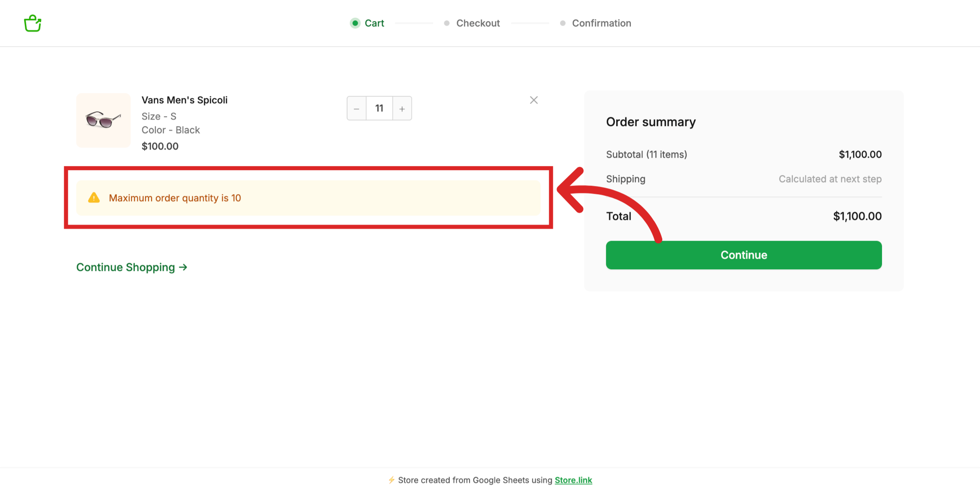Follow the Continue Shopping link
The image size is (980, 492).
[x=131, y=267]
